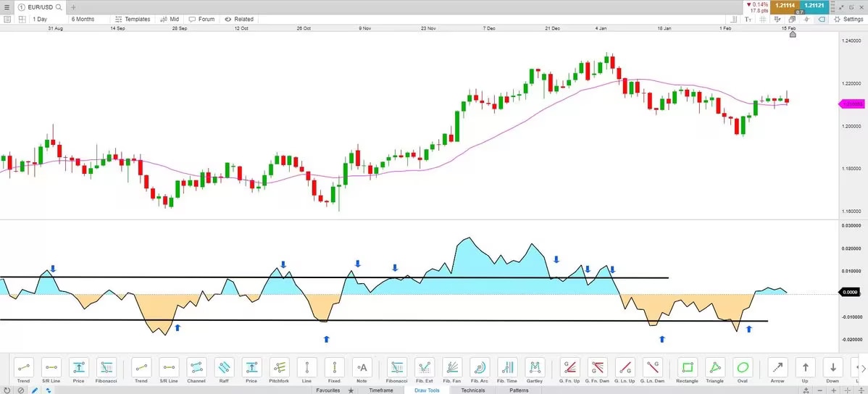Open the chart layout grid icon
The image size is (868, 394).
[22, 19]
